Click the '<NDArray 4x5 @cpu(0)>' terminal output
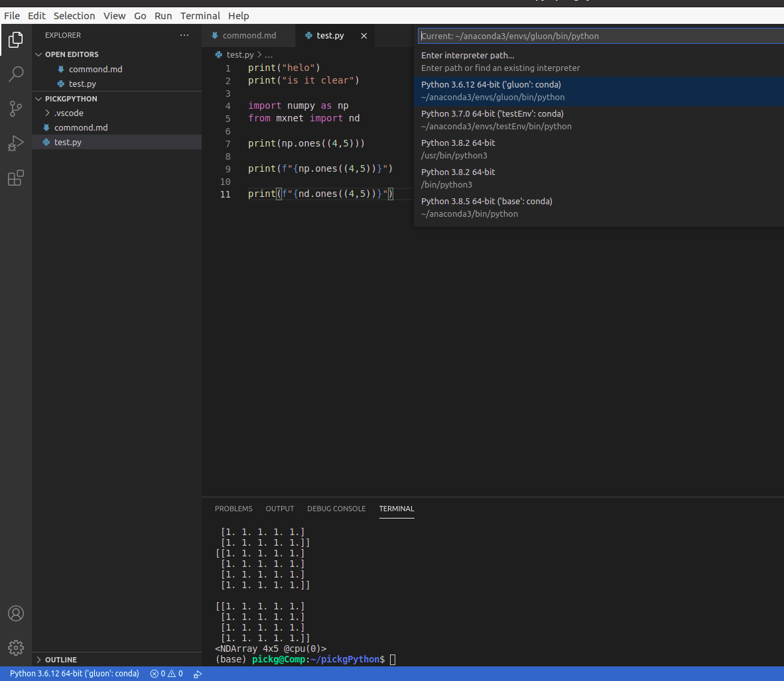Screen dimensions: 784x681 pyautogui.click(x=271, y=649)
